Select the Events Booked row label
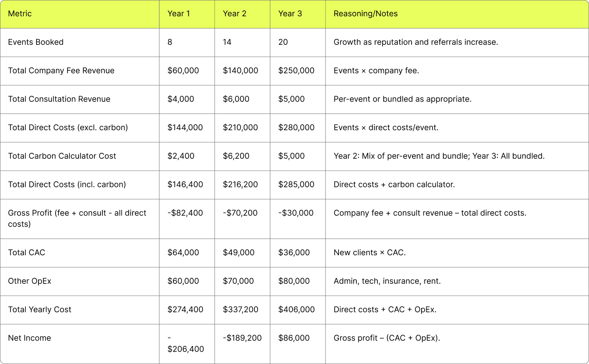 [x=36, y=42]
